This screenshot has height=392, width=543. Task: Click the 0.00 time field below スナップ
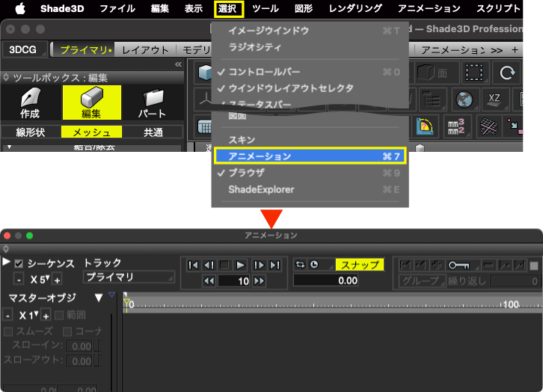tap(326, 281)
